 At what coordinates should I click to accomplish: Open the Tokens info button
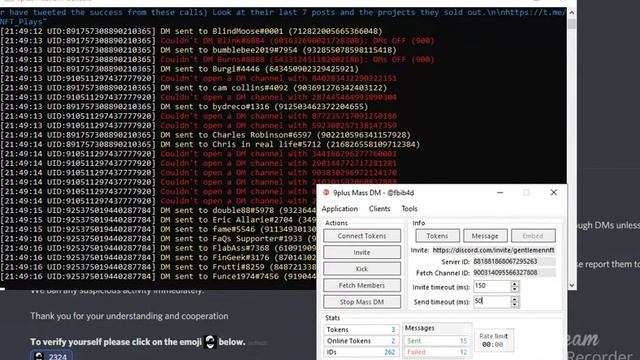[438, 236]
